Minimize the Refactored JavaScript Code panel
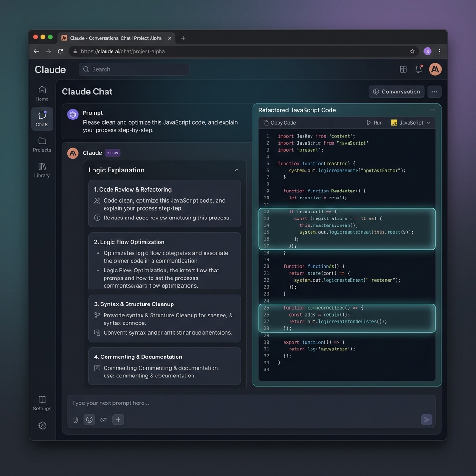 (x=432, y=110)
